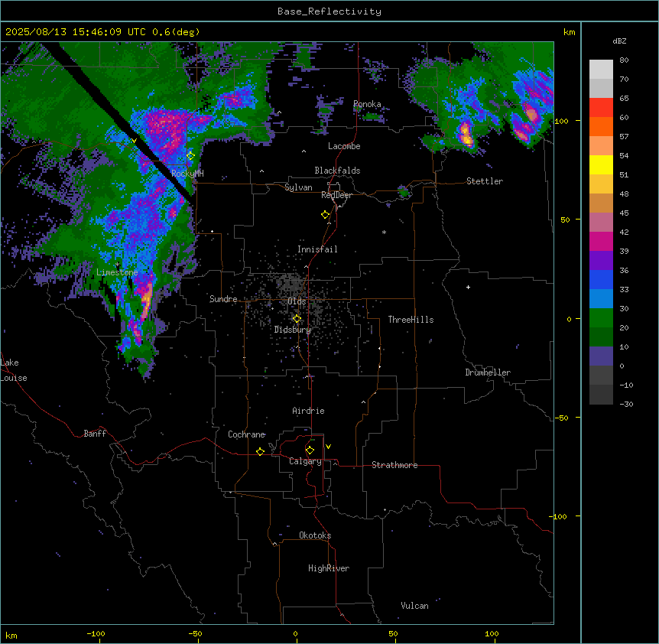Image resolution: width=659 pixels, height=644 pixels.
Task: Select the yellow diamond marker below Cochrane
Action: pos(260,451)
